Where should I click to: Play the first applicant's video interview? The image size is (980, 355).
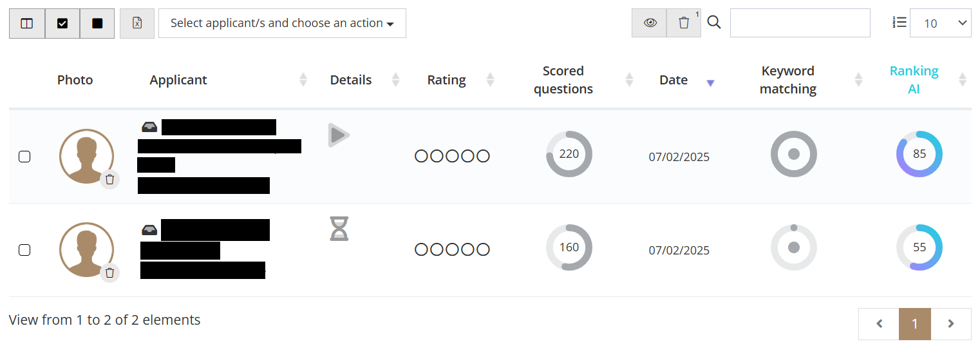[x=338, y=135]
